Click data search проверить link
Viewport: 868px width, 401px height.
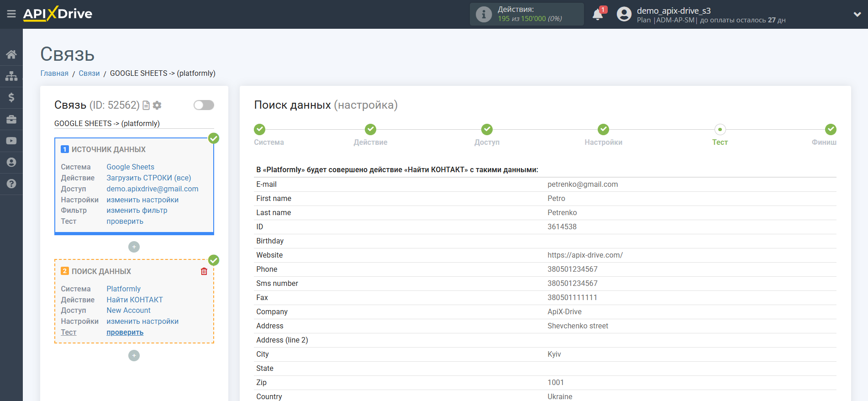pyautogui.click(x=125, y=332)
